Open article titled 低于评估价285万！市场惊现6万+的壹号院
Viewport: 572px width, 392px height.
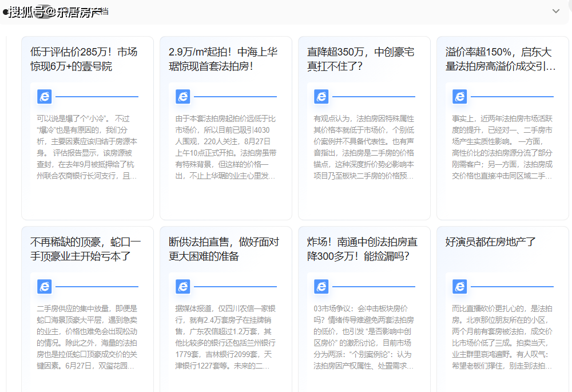point(84,59)
